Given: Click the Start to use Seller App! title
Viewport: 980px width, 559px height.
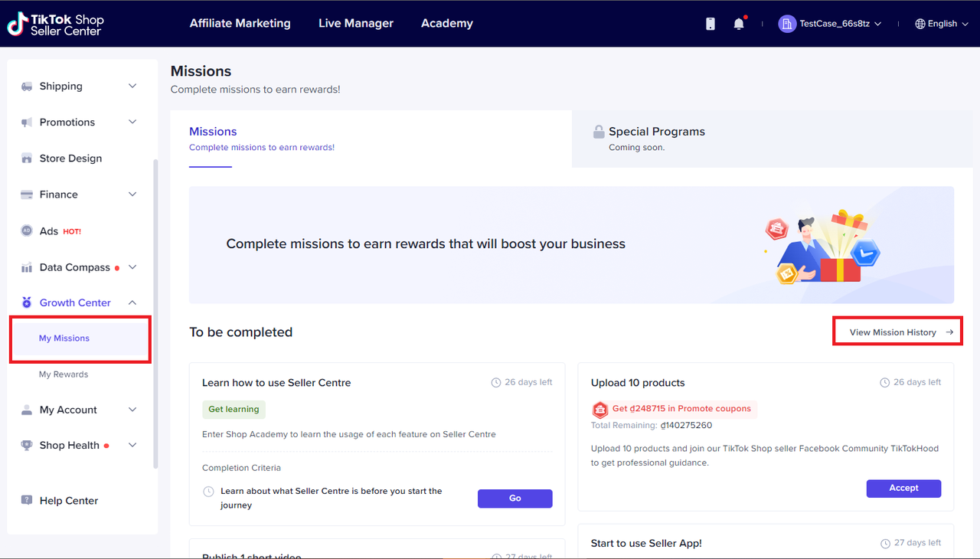Looking at the screenshot, I should click(646, 543).
